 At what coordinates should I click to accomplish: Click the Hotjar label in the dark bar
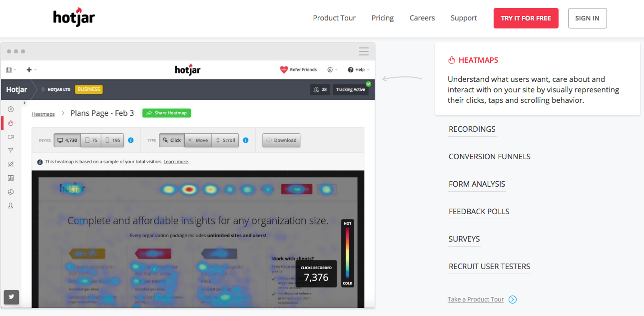(16, 90)
